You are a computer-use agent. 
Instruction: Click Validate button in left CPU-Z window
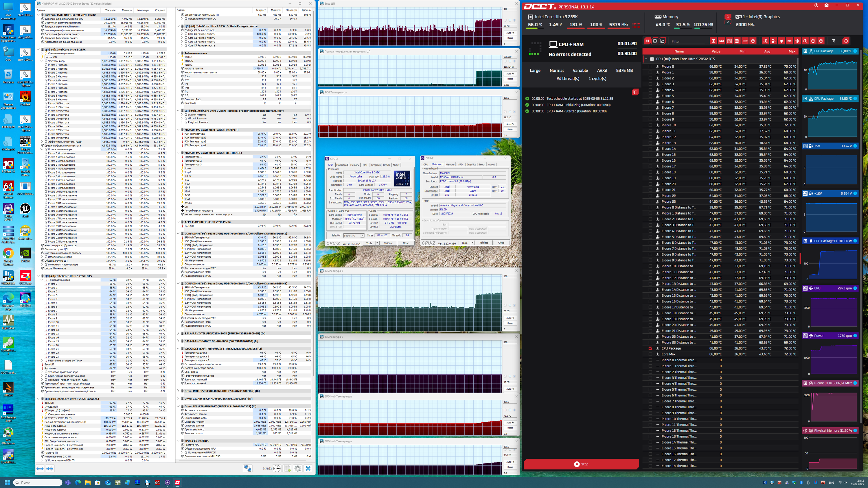pos(388,243)
